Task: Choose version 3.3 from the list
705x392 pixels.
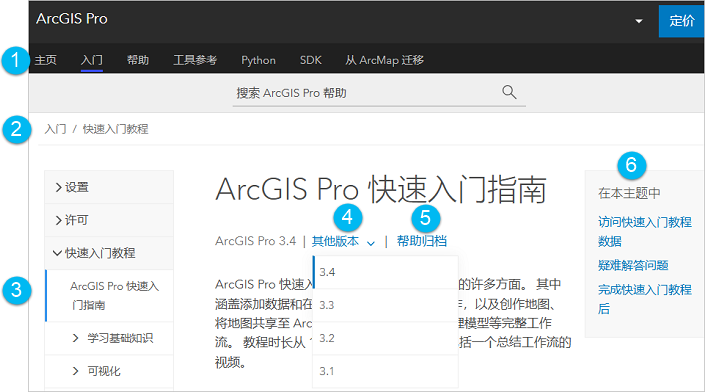Action: [x=385, y=305]
